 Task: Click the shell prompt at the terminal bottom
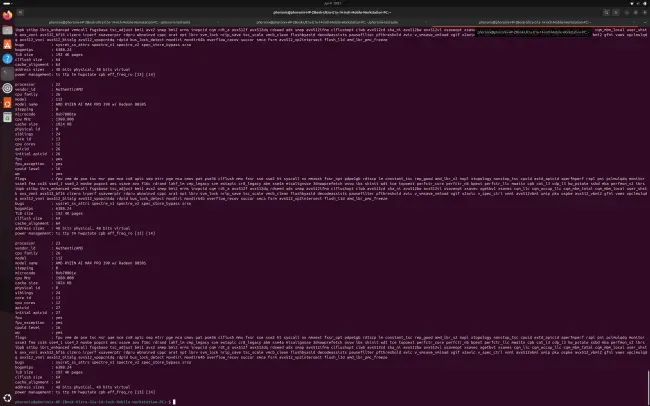95,402
